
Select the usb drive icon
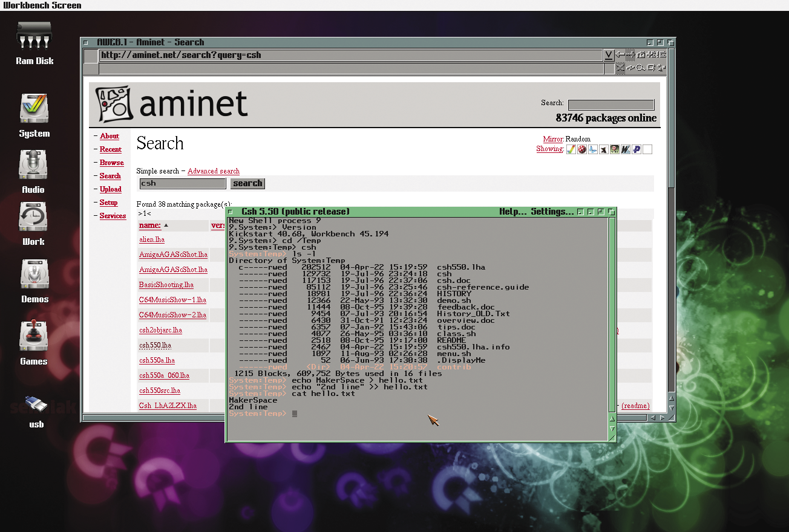click(36, 411)
